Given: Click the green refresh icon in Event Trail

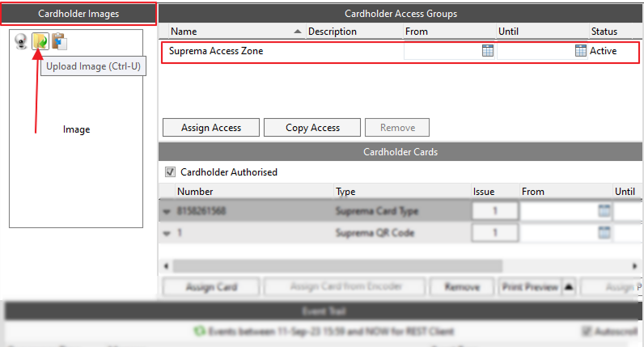Looking at the screenshot, I should point(199,331).
